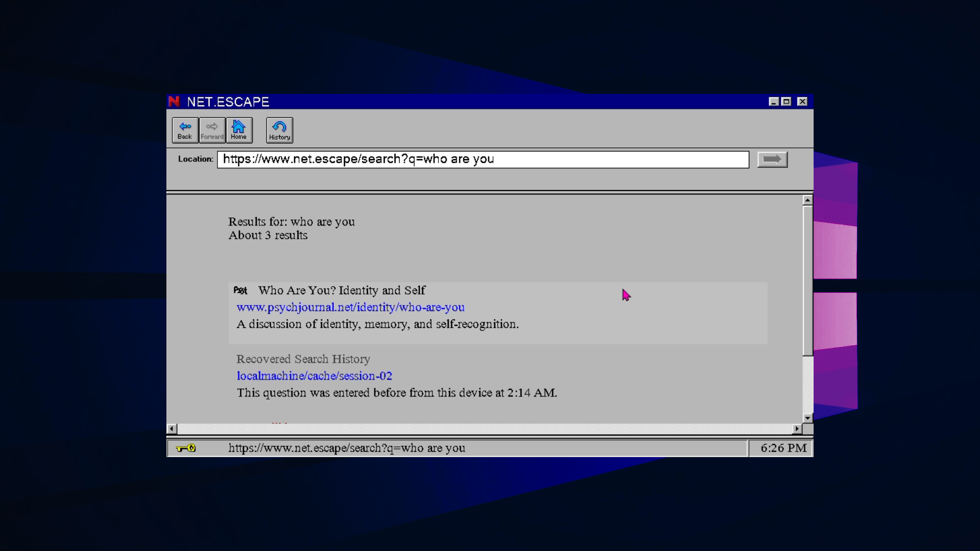Click the Location address field
Image resolution: width=980 pixels, height=551 pixels.
tap(482, 160)
